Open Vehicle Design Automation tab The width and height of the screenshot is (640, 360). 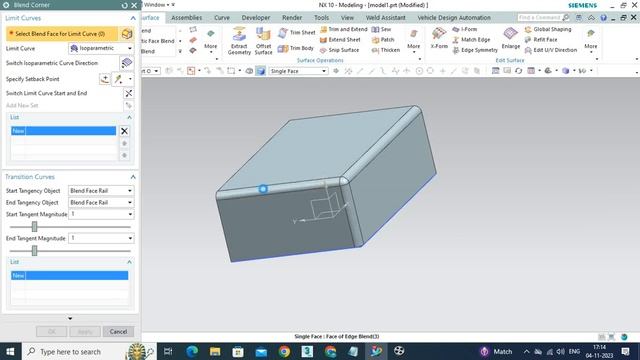pos(454,18)
